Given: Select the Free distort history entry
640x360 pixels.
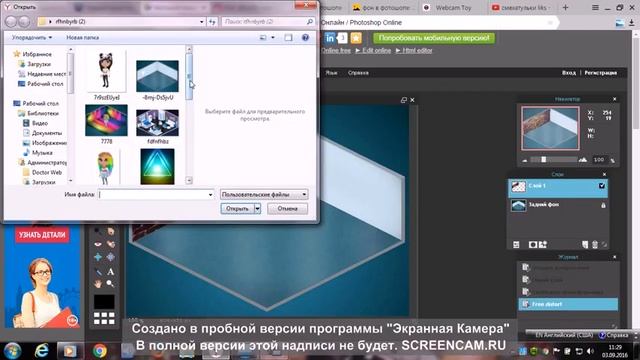Looking at the screenshot, I should (x=568, y=304).
